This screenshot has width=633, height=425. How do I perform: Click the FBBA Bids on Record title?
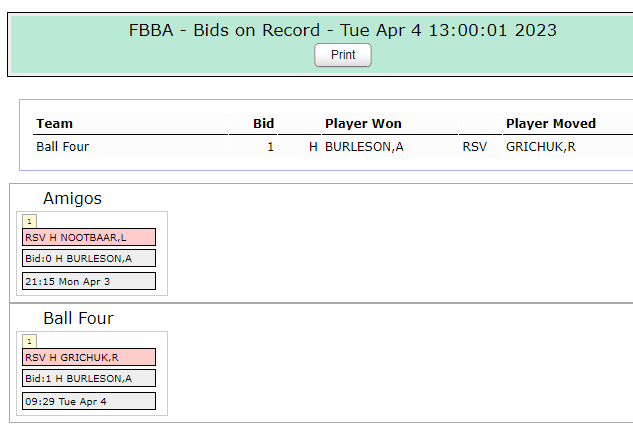coord(343,30)
